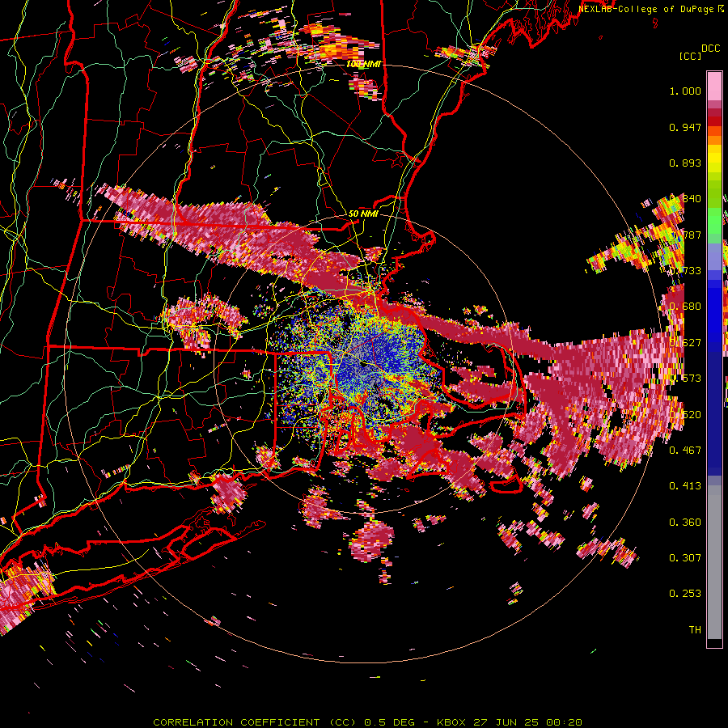Select the '0.360' scale value
This screenshot has width=728, height=728.
685,522
